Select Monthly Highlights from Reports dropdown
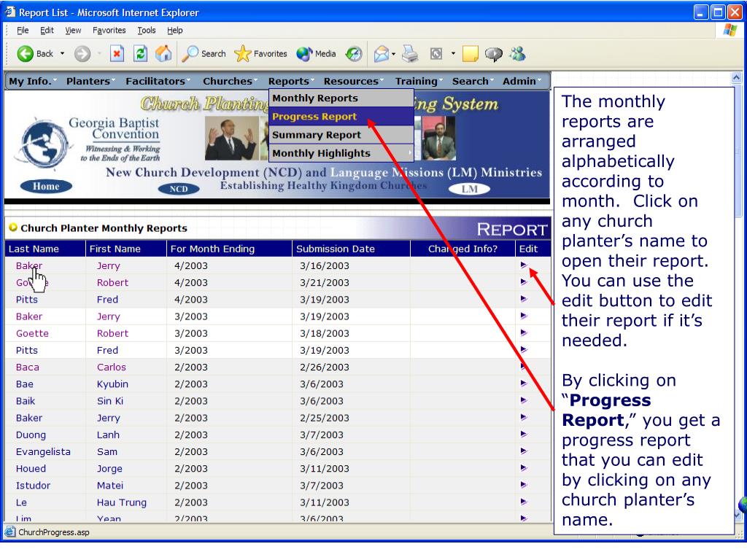This screenshot has height=560, width=747. click(x=341, y=153)
